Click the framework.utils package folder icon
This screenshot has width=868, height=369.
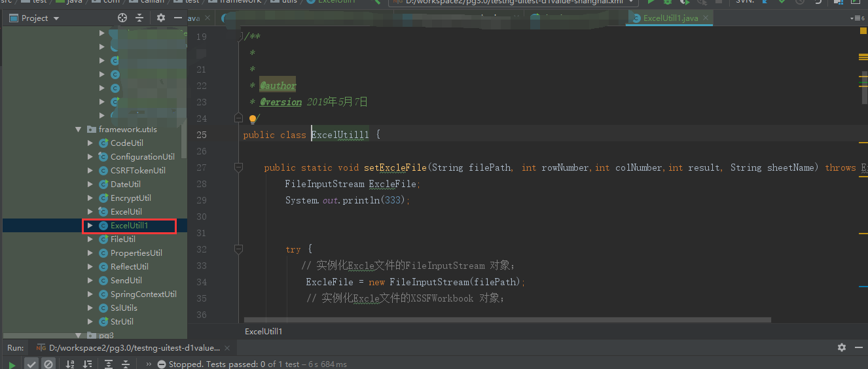(x=92, y=130)
